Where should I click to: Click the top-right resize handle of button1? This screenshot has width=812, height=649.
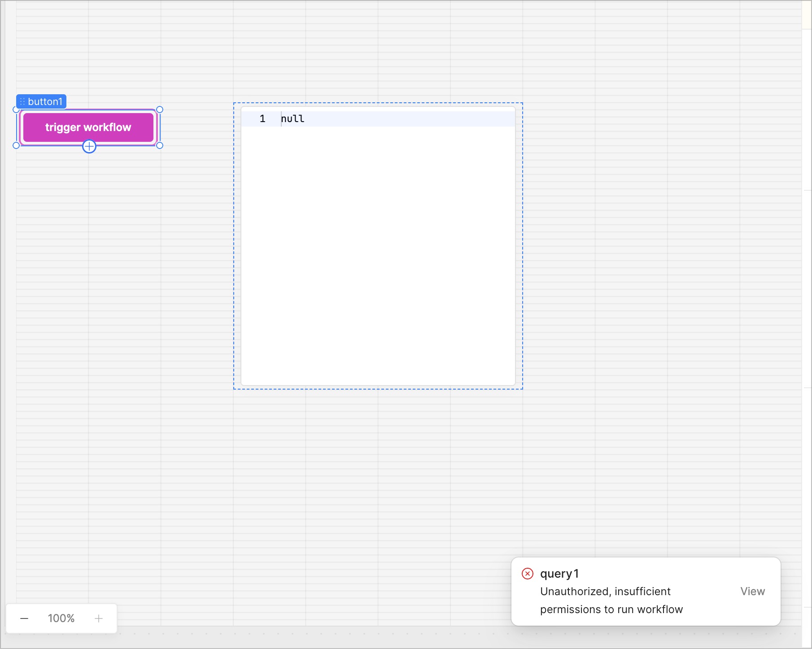pyautogui.click(x=160, y=110)
